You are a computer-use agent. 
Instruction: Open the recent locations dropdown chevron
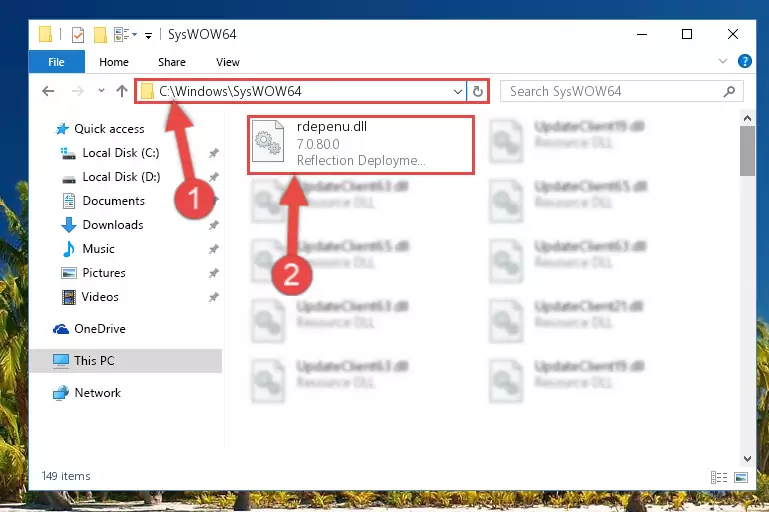coord(101,90)
